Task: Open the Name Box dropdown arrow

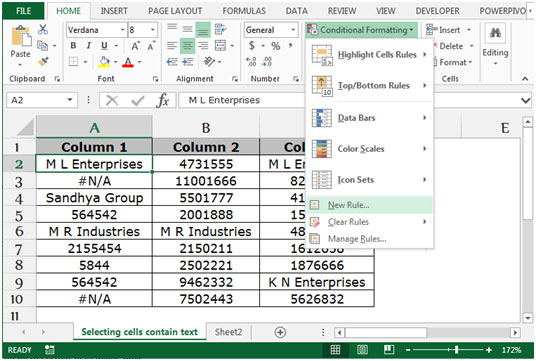Action: point(70,100)
